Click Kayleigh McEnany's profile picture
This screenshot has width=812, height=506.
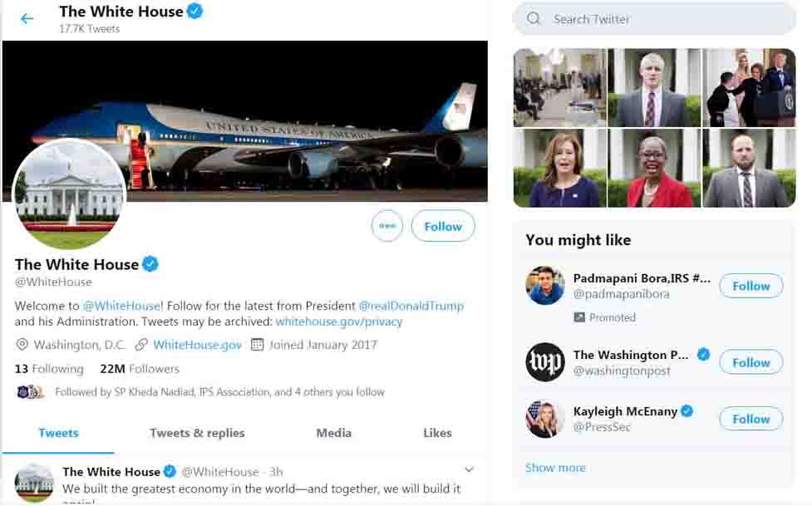[545, 419]
